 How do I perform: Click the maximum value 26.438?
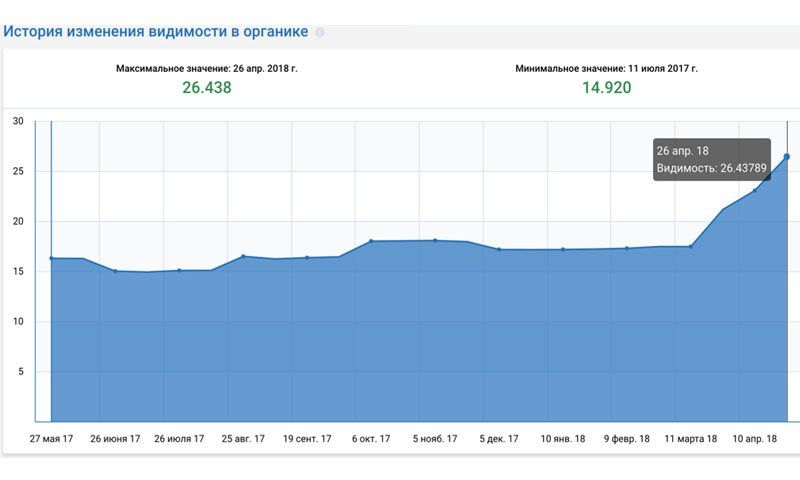click(206, 88)
